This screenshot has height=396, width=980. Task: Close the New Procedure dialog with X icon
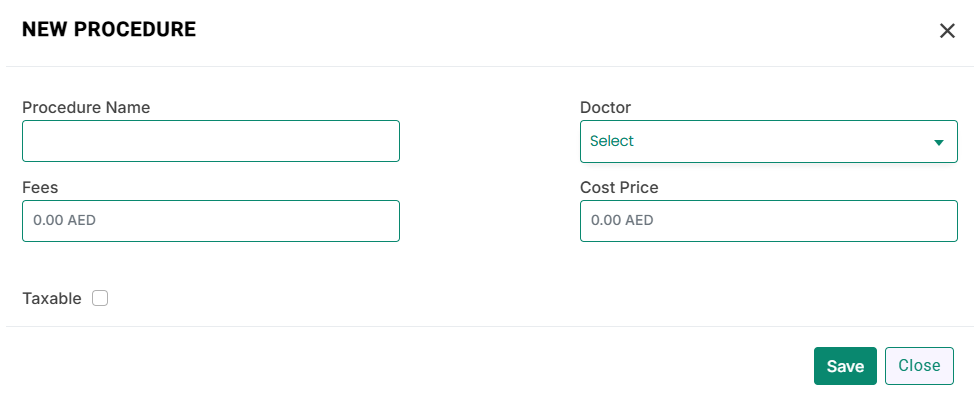coord(948,31)
